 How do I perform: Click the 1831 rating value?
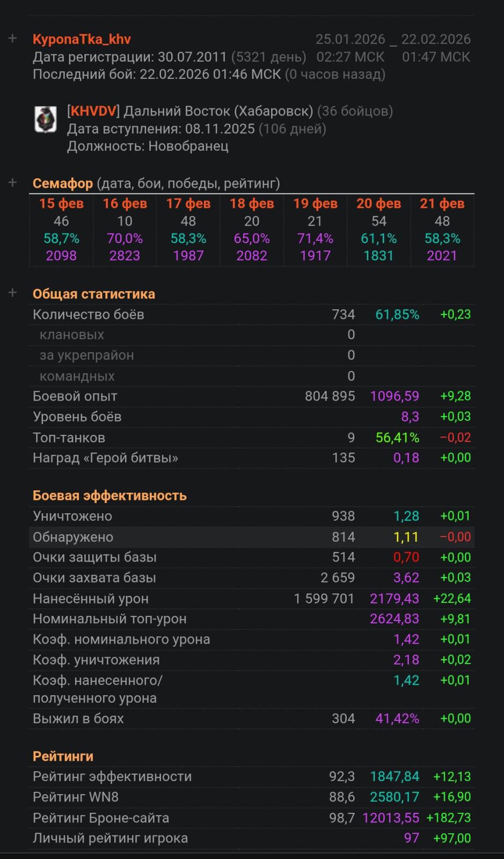coord(379,256)
